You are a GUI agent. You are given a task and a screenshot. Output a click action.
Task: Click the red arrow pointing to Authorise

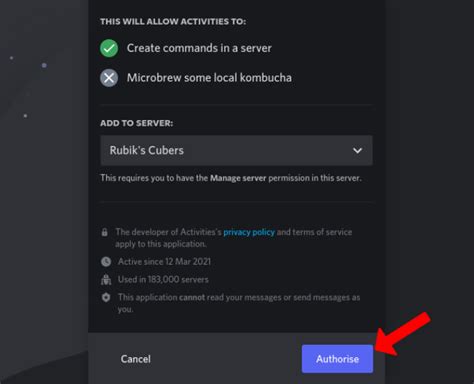[x=403, y=333]
